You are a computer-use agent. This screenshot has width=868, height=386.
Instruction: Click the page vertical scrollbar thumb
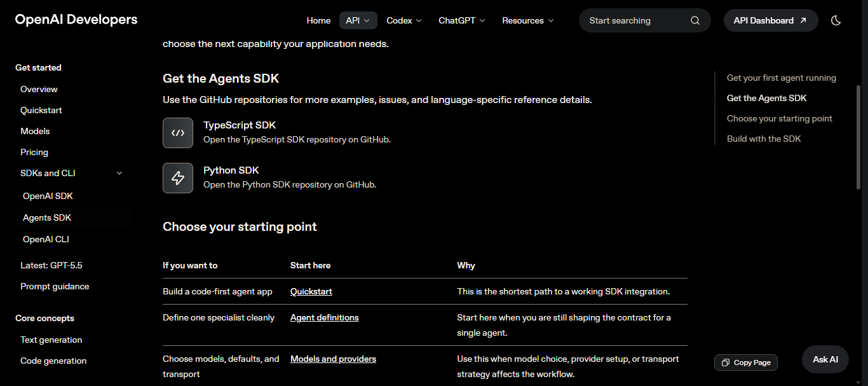click(858, 137)
